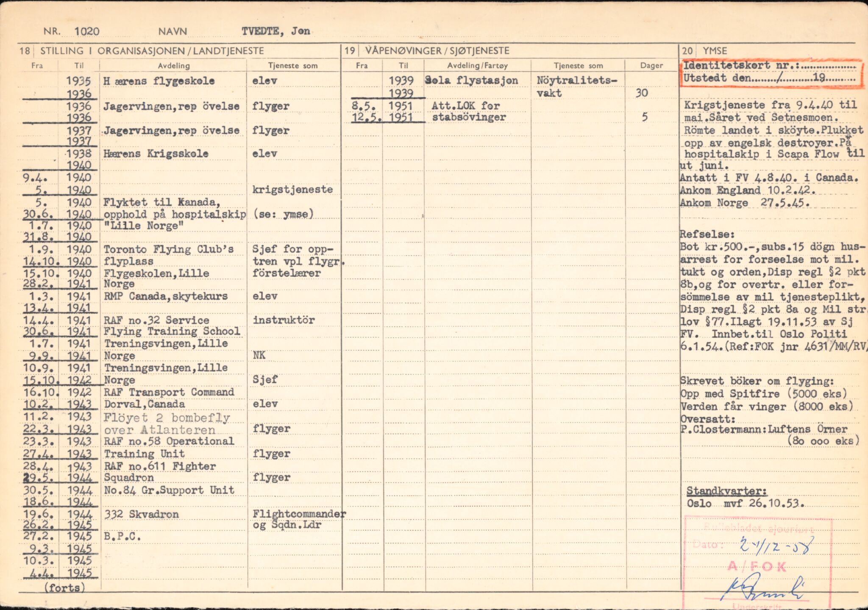Screen dimensions: 868x610
Task: Click section header STILLING I ORGANISASJONEN / LANDTJENESTE
Action: pyautogui.click(x=152, y=51)
